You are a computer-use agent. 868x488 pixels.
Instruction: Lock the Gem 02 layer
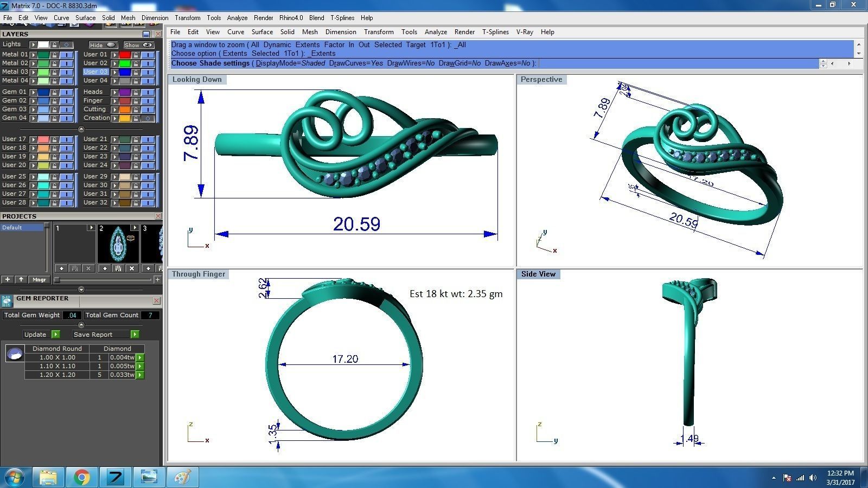(x=54, y=101)
